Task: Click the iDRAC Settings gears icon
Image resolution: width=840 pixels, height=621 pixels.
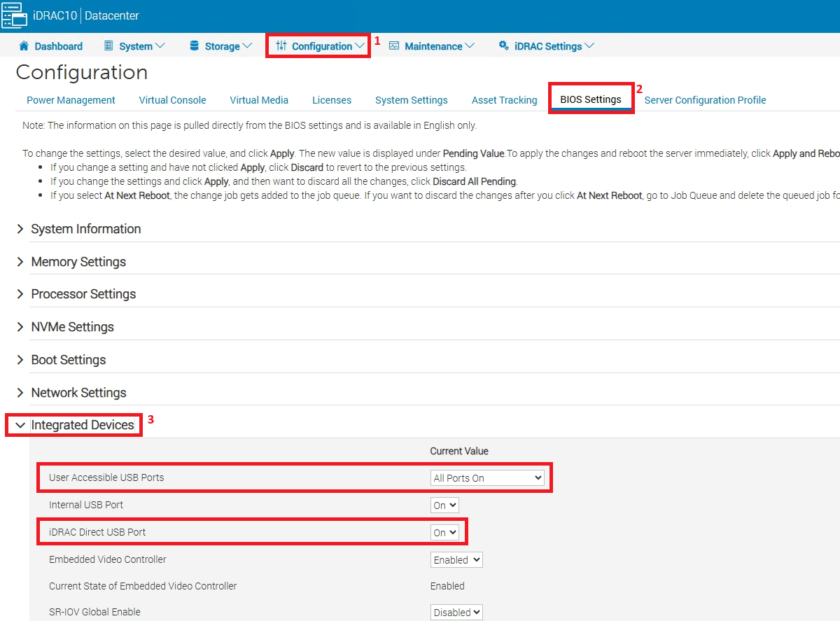Action: point(503,46)
